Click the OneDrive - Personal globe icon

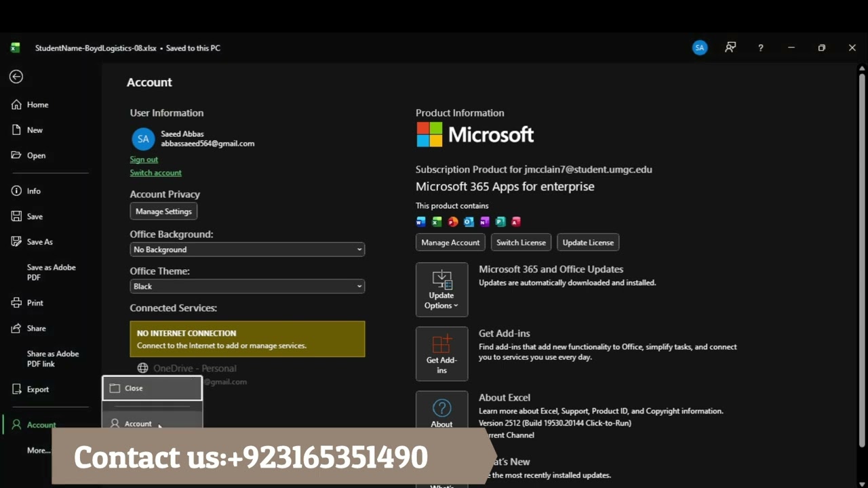142,368
